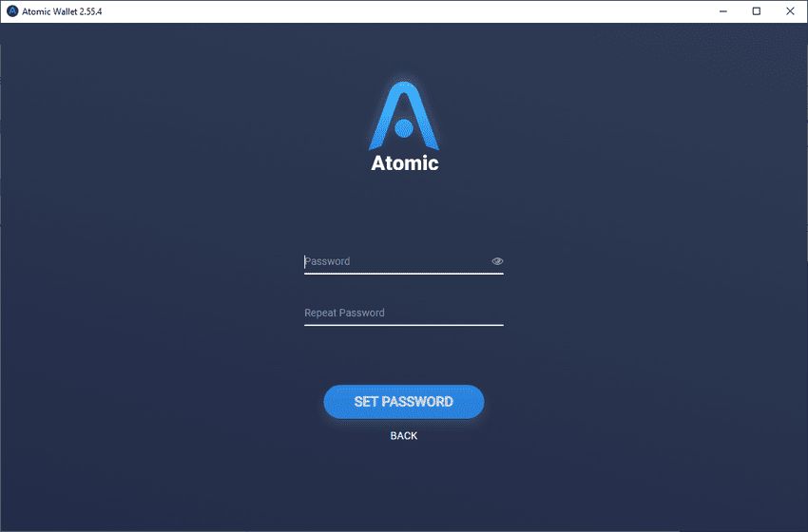Click the small Atomic Wallet title bar icon
Screen dimensions: 808x532
point(11,11)
